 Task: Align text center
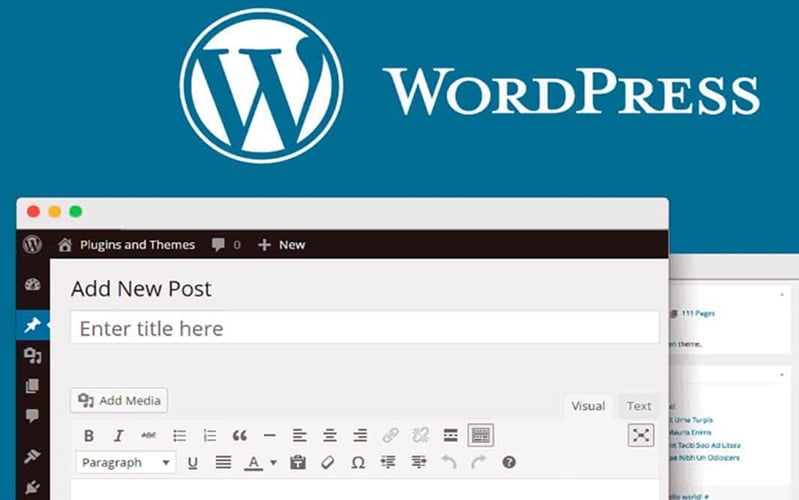(330, 436)
